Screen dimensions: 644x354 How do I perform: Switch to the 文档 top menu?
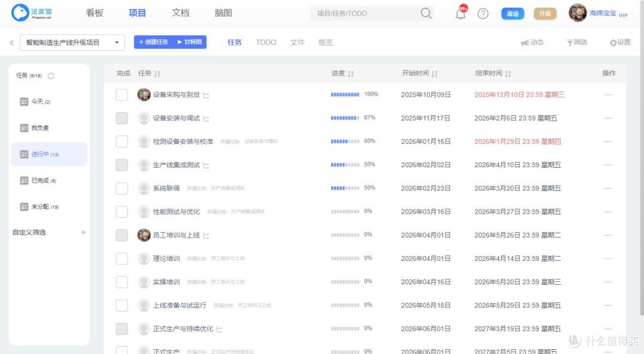(180, 13)
